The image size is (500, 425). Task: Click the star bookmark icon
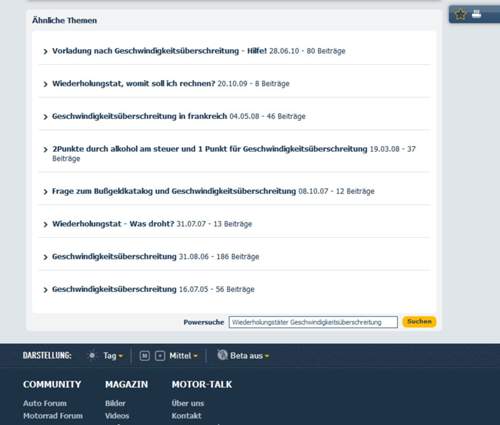click(461, 14)
